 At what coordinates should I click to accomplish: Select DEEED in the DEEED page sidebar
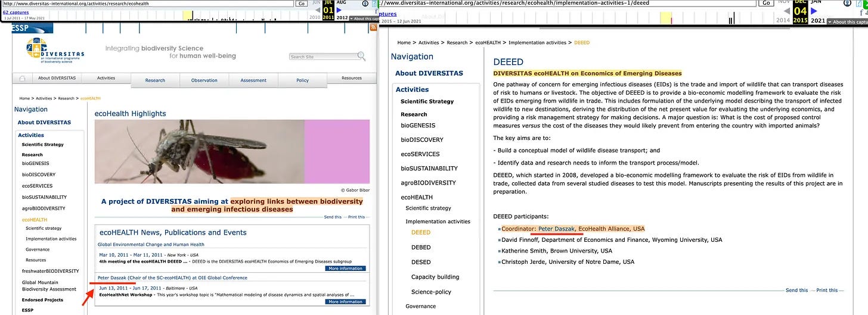[x=421, y=233]
